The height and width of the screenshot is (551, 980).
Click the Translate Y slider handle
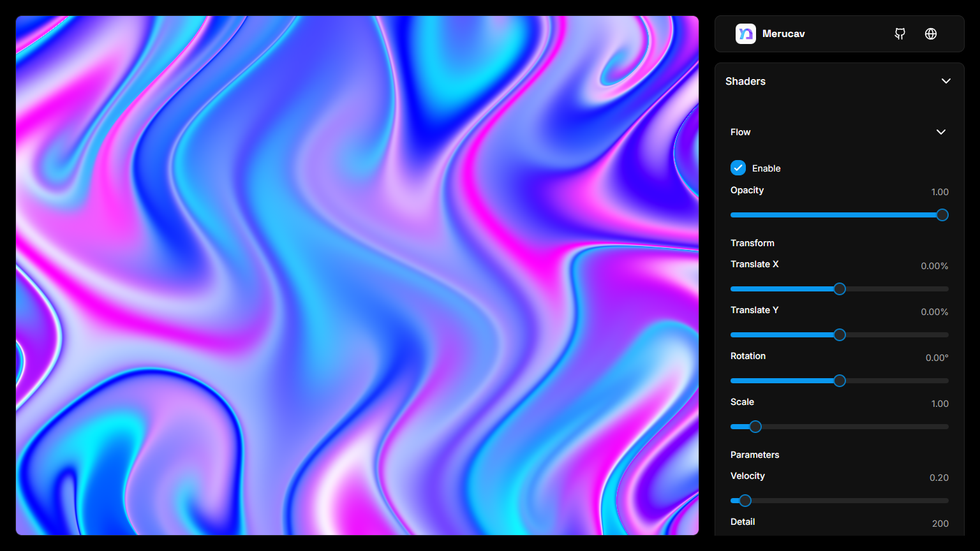pyautogui.click(x=840, y=335)
